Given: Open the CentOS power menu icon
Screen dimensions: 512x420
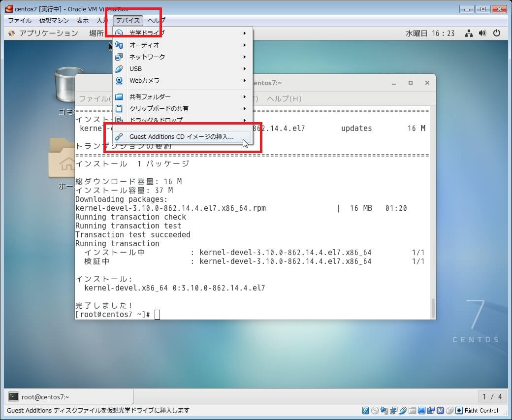Looking at the screenshot, I should (497, 33).
